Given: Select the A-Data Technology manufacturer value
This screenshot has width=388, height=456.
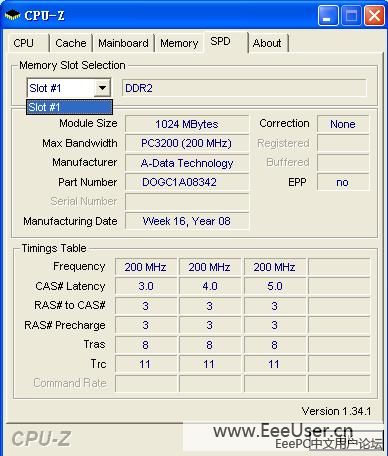Looking at the screenshot, I should [x=187, y=163].
